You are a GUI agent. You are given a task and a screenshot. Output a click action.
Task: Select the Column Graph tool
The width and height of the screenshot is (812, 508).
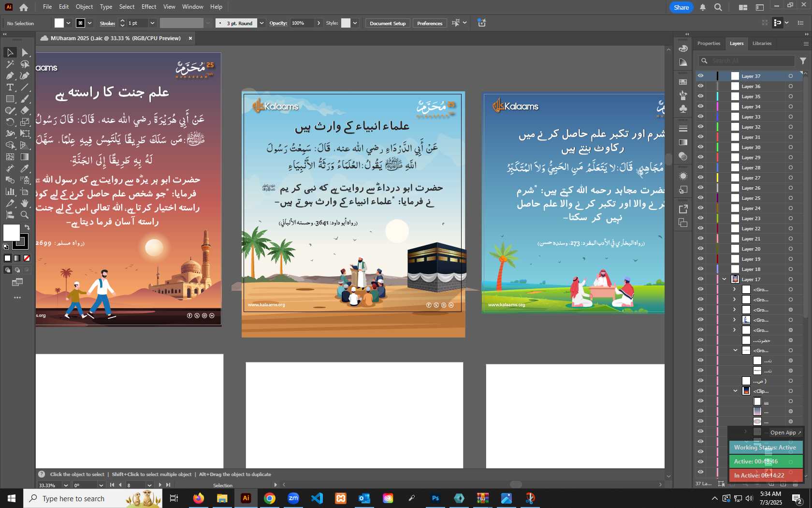(x=10, y=192)
